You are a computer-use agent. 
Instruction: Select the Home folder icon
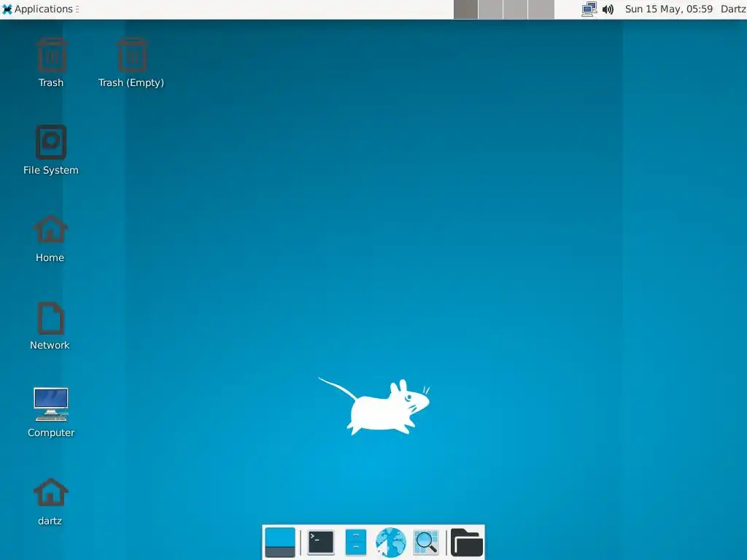[x=50, y=230]
